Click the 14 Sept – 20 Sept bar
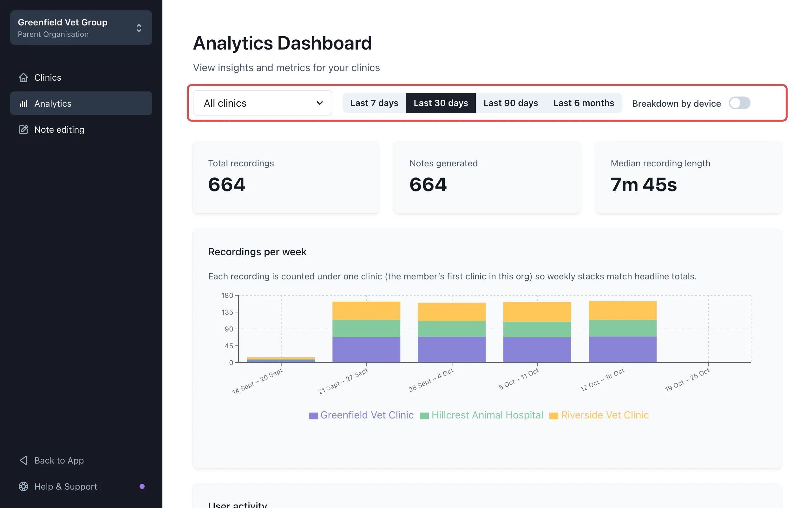This screenshot has width=812, height=508. point(281,359)
